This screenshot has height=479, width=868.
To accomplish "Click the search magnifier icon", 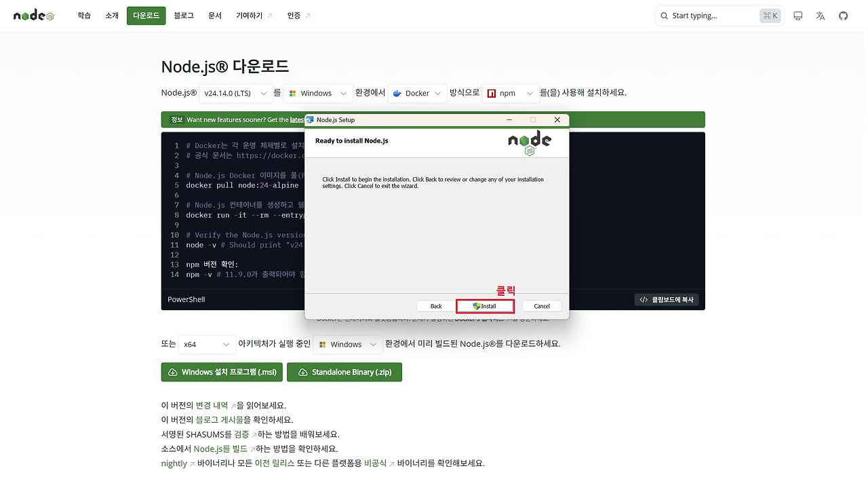I will (664, 16).
